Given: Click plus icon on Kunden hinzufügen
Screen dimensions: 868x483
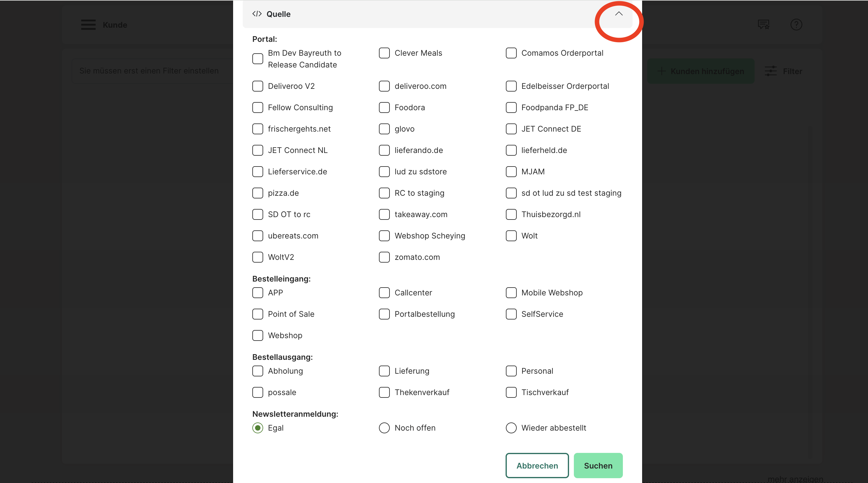Looking at the screenshot, I should pos(661,71).
